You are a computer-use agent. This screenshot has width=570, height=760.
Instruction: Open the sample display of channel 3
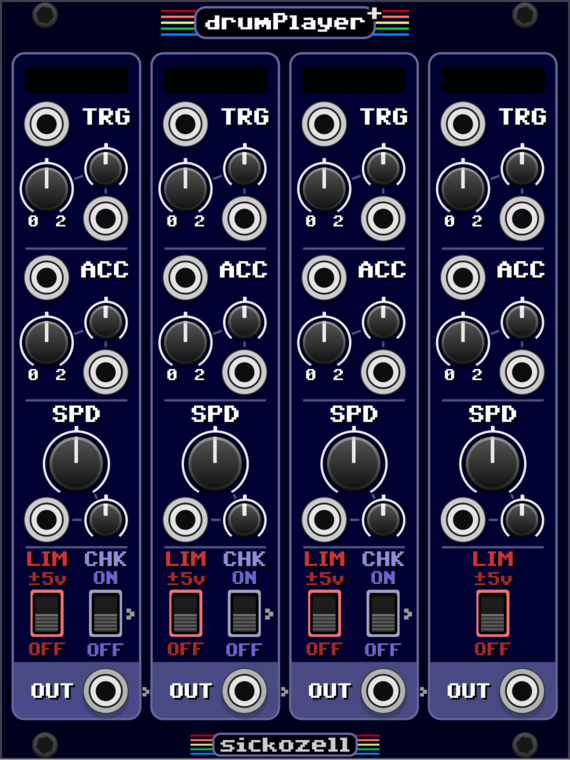click(x=354, y=79)
